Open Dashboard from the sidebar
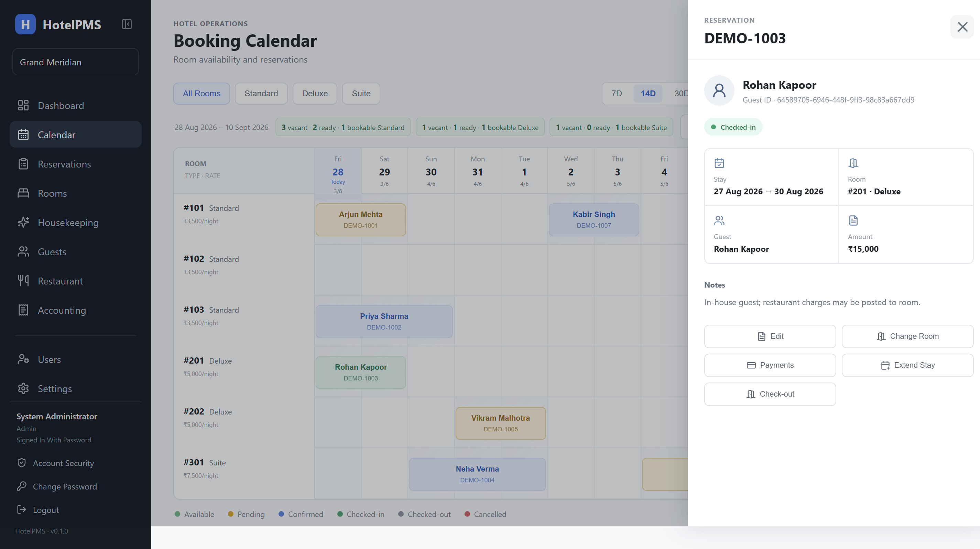980x549 pixels. click(75, 105)
